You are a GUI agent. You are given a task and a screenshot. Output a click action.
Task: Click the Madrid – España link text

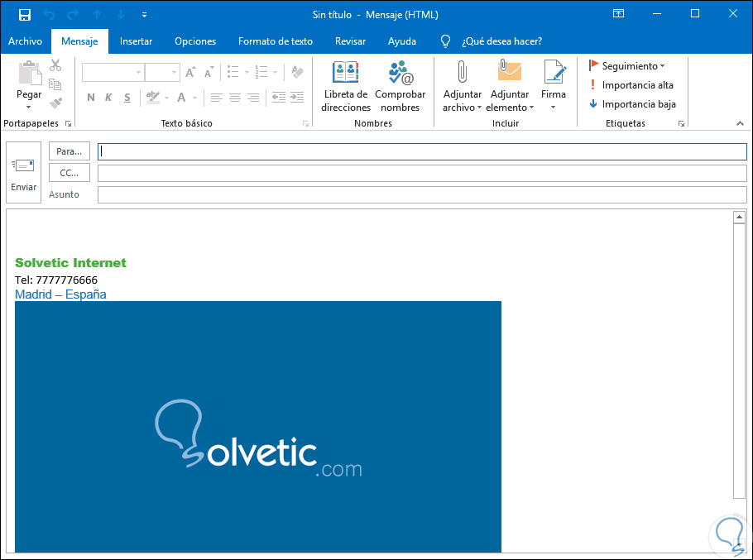click(60, 294)
